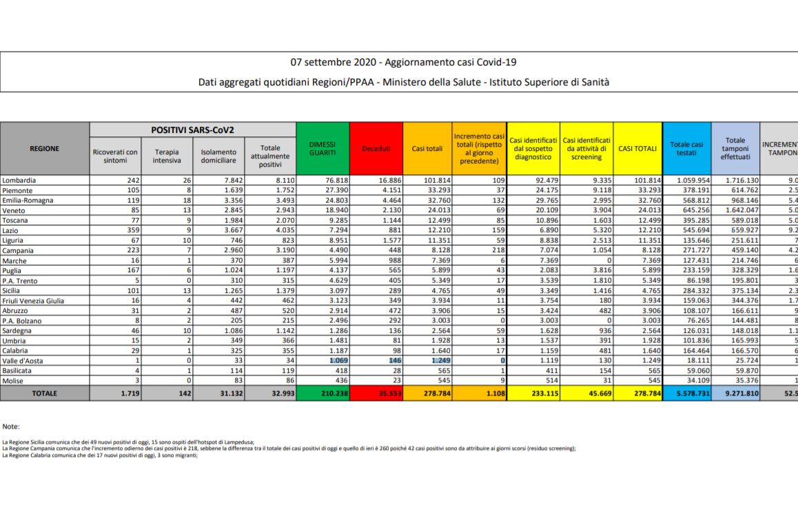Screen dimensions: 798x532
Task: Click the Regione Calabria note about migranti
Action: (100, 455)
